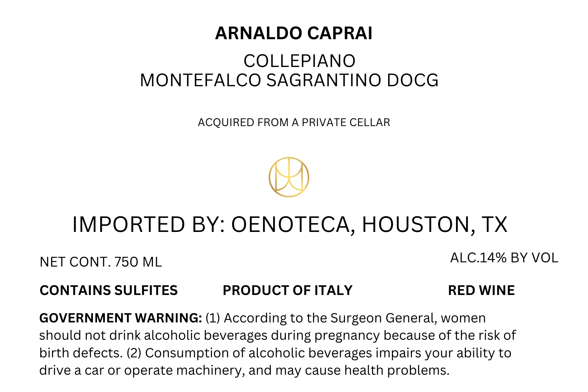
Task: Click the RED WINE label
Action: pos(481,290)
